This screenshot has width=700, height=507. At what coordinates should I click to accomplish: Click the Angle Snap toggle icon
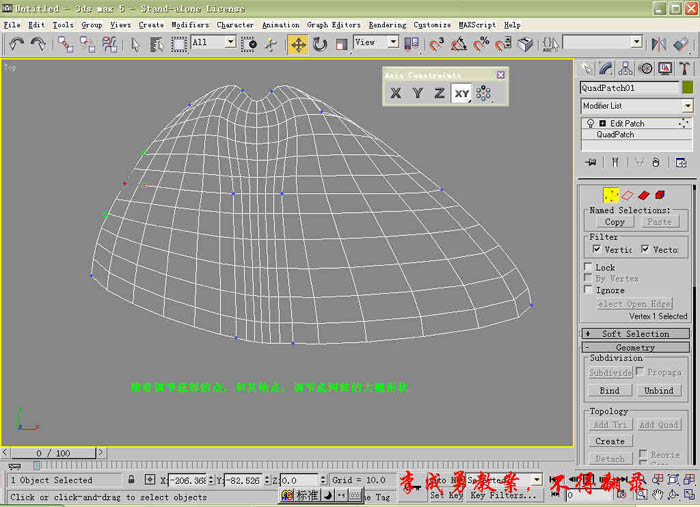coord(459,44)
